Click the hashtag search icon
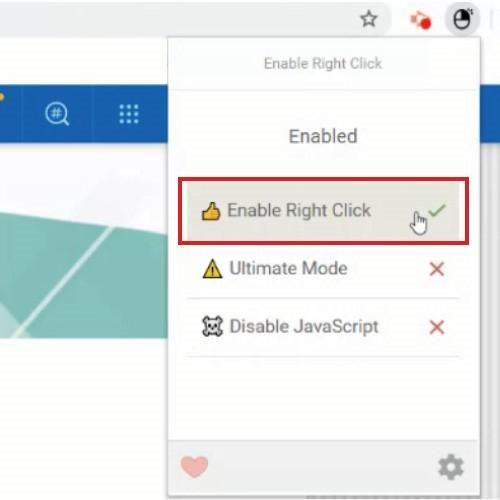Image resolution: width=500 pixels, height=500 pixels. coord(57,114)
